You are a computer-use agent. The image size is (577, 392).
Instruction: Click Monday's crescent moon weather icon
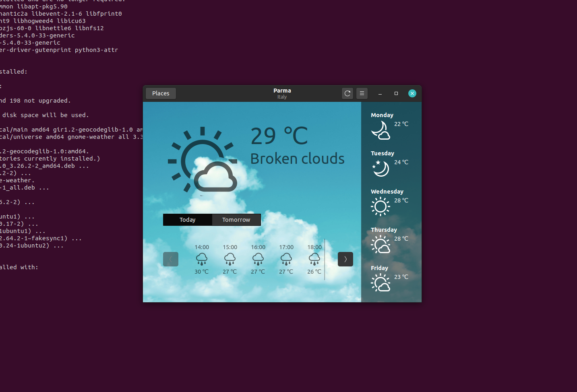[x=381, y=130]
